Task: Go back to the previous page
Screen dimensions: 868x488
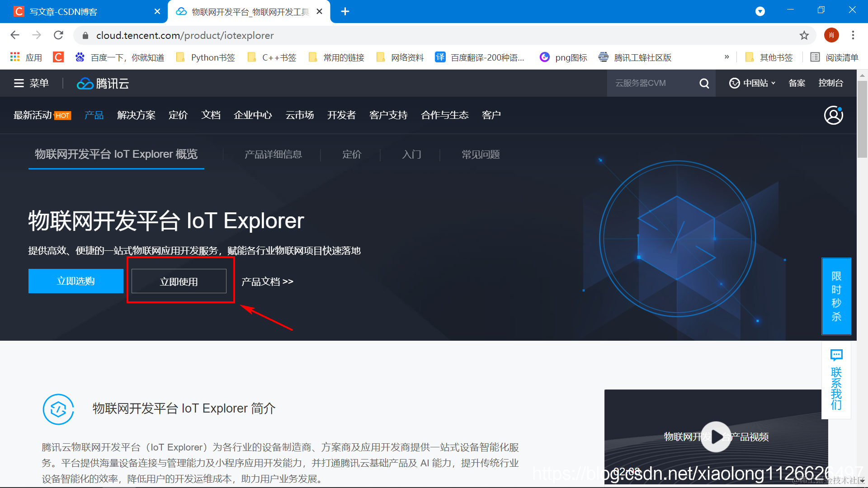Action: click(15, 35)
